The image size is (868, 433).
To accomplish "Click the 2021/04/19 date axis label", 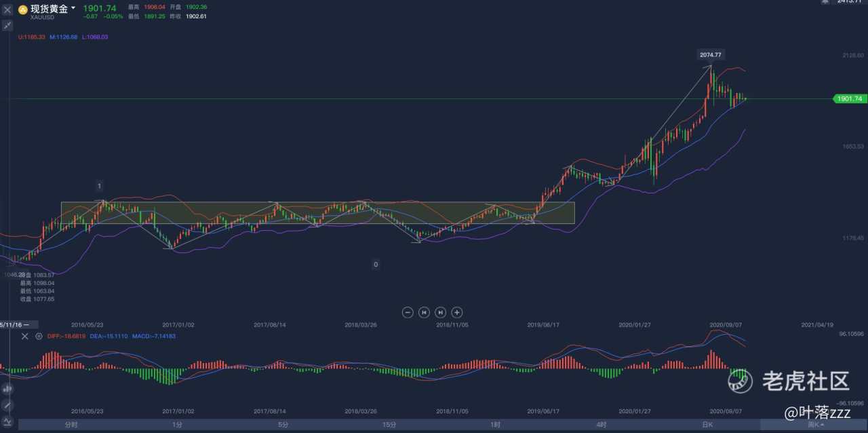I will point(816,325).
